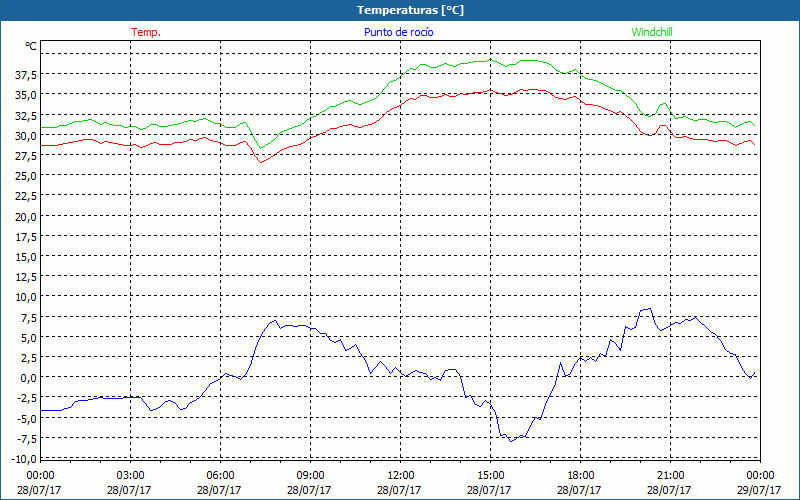Click the 7,5 y-axis value

pos(28,317)
